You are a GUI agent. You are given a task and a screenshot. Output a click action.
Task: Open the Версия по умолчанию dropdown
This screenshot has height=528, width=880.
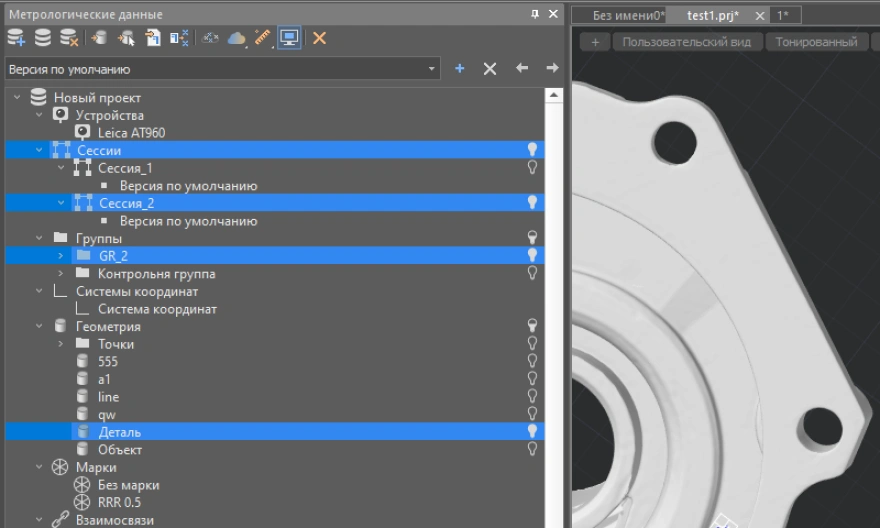coord(432,69)
